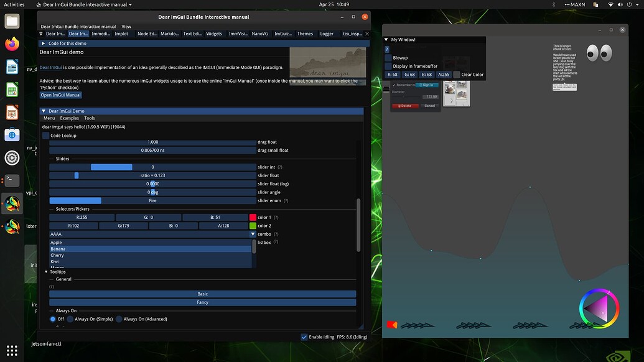This screenshot has width=644, height=362.
Task: Collapse the Tooltips tree section
Action: [x=46, y=272]
